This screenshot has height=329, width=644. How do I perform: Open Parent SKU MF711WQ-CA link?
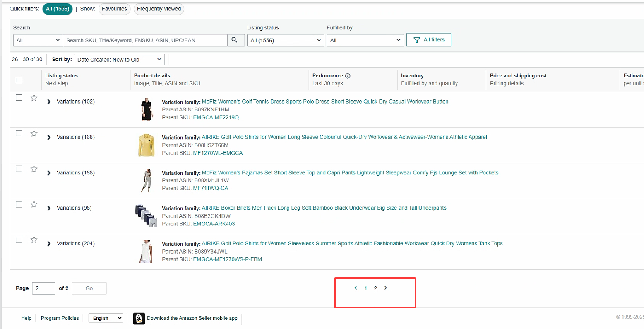(211, 189)
